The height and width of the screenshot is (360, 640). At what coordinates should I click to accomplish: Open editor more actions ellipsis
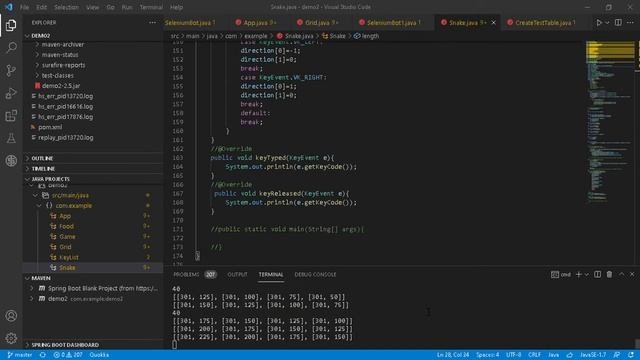coord(630,22)
